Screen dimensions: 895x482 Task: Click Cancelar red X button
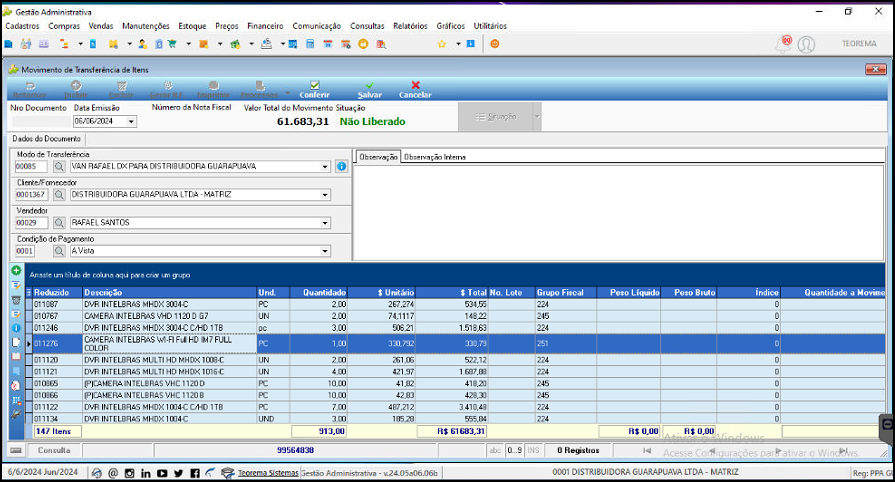415,90
